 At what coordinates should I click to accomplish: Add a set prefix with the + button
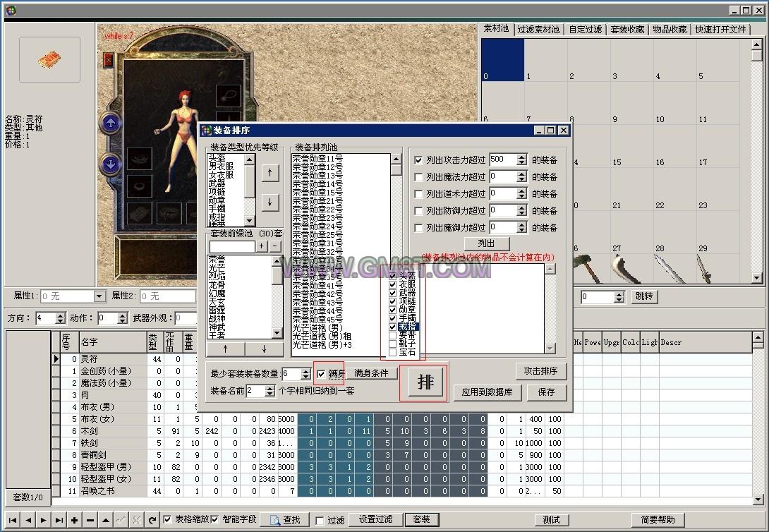262,246
